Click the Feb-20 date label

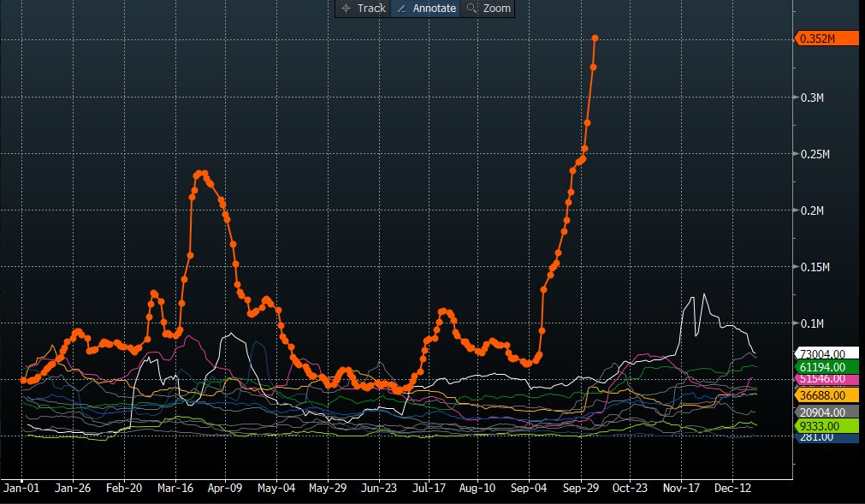click(x=124, y=488)
